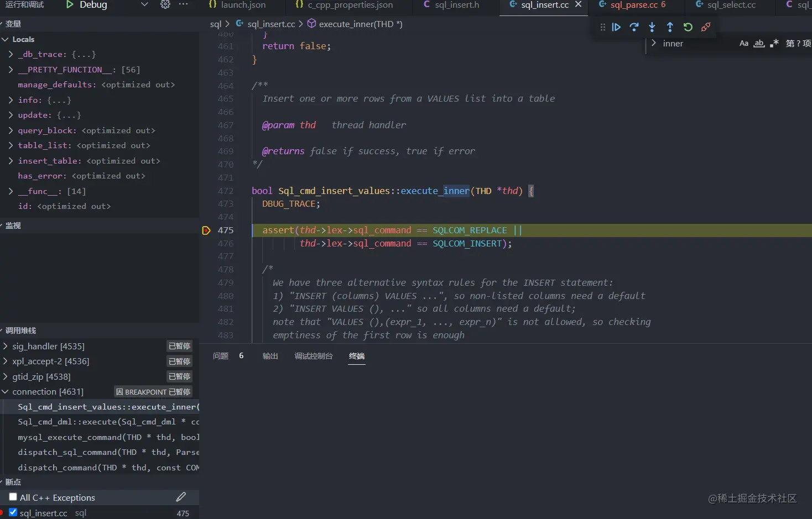Image resolution: width=812 pixels, height=519 pixels.
Task: Select dispatch_sql_command stack frame
Action: click(x=101, y=453)
